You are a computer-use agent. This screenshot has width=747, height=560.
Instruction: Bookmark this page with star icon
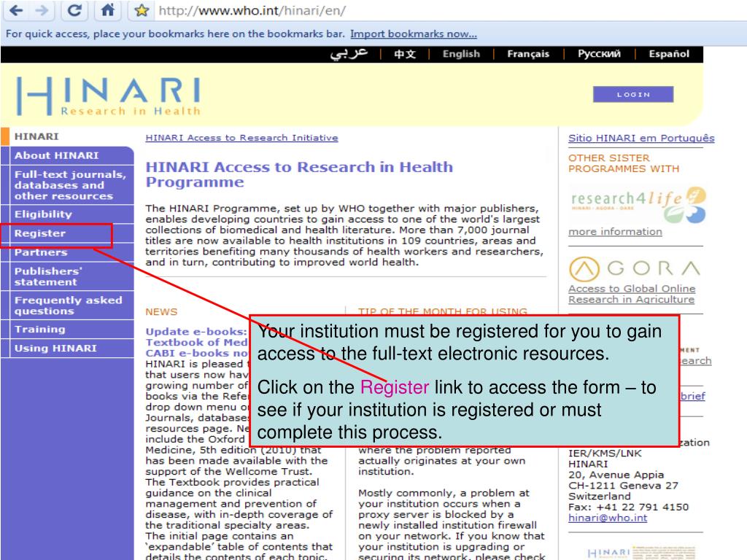[142, 10]
